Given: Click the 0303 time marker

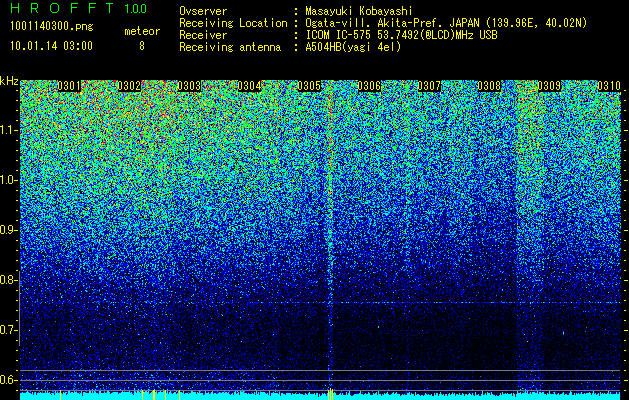Looking at the screenshot, I should [x=189, y=86].
